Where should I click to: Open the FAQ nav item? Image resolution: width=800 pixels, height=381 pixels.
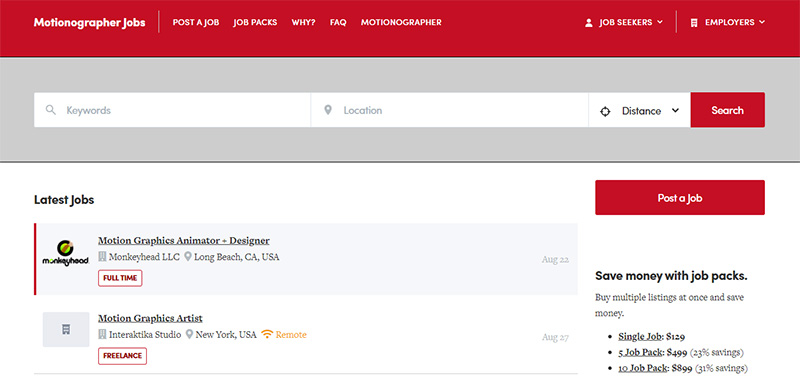pos(338,22)
